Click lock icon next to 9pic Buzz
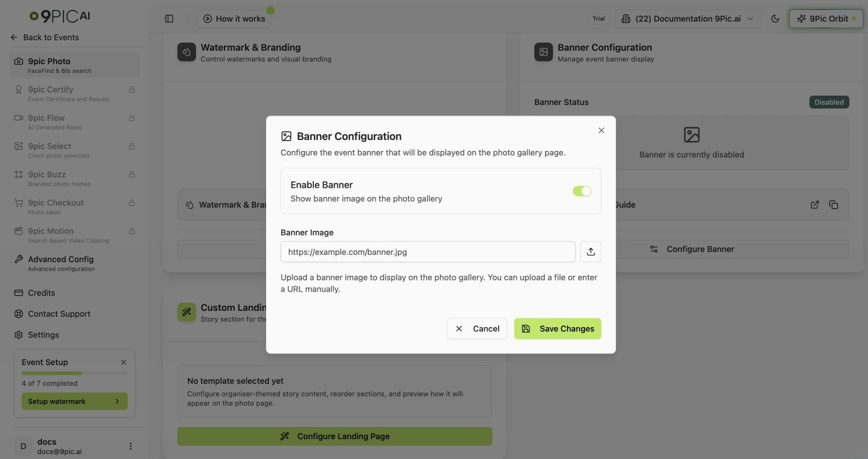Viewport: 868px width, 459px height. pyautogui.click(x=132, y=174)
